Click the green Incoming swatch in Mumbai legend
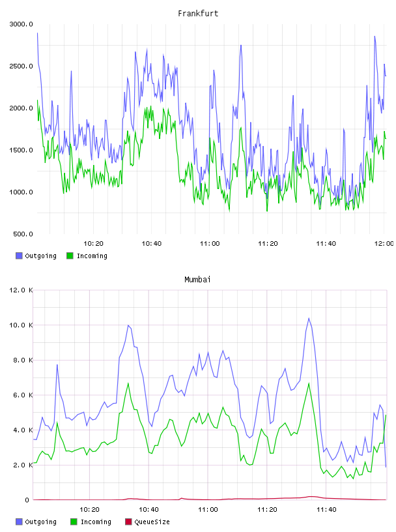 click(74, 522)
